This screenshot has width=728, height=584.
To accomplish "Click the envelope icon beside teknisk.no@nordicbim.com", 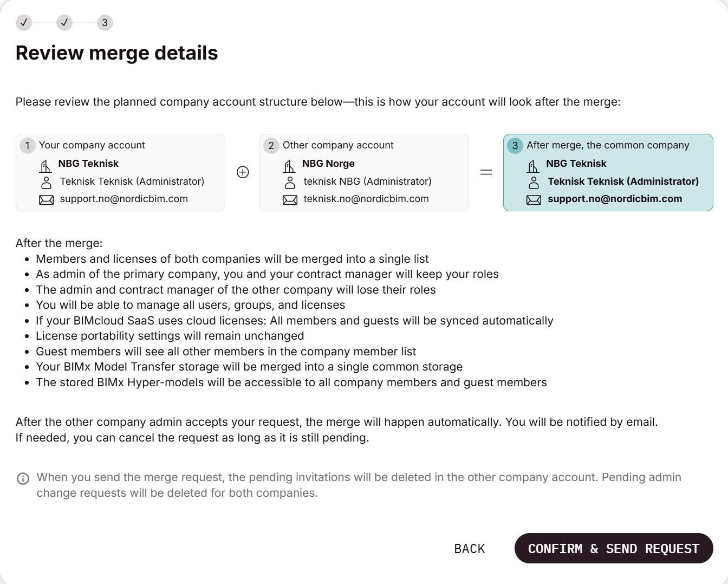I will (290, 200).
